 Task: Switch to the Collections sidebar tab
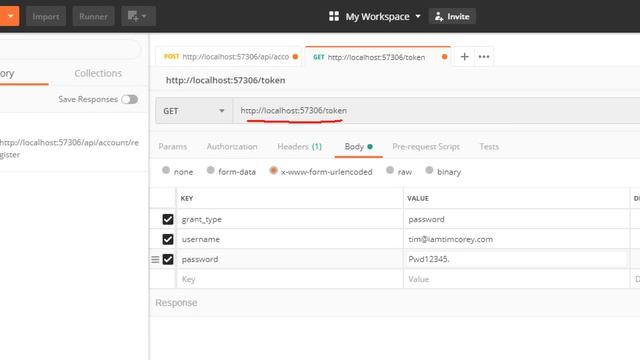tap(98, 73)
